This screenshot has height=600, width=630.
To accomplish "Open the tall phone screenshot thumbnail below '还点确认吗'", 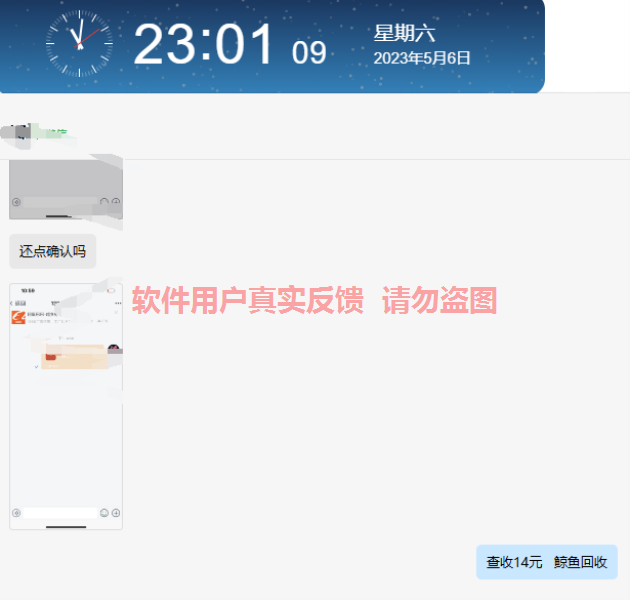I will tap(66, 406).
